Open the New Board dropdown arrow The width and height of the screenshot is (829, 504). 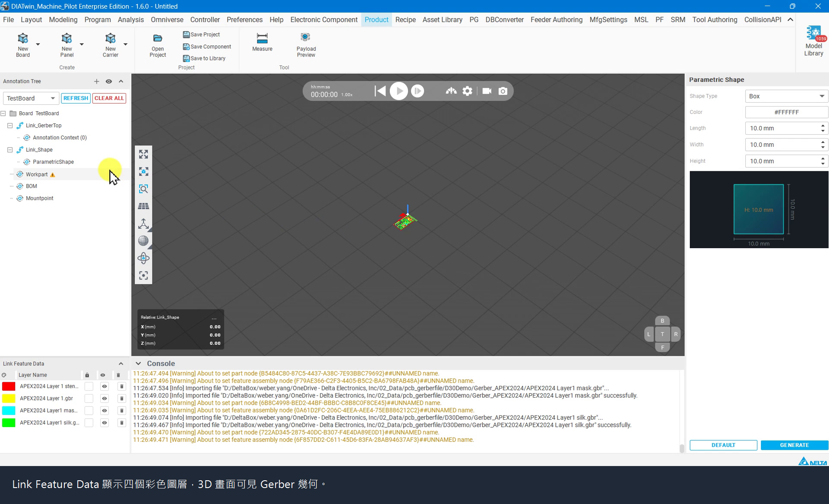[38, 44]
